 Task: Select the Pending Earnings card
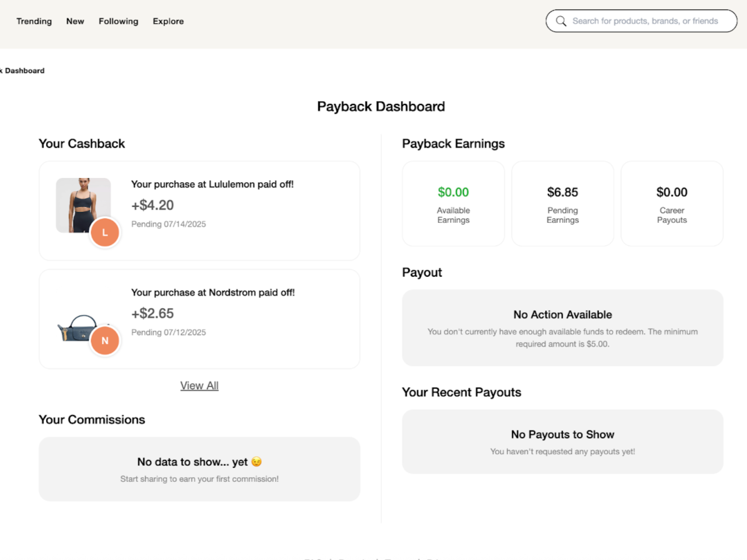click(562, 203)
